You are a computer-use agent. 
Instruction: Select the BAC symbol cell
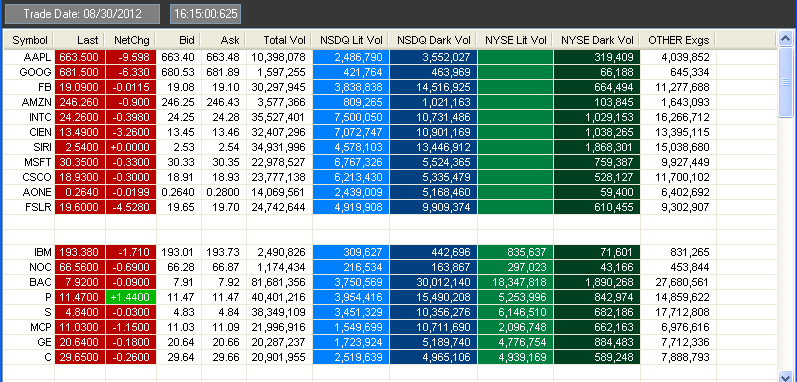pyautogui.click(x=29, y=282)
